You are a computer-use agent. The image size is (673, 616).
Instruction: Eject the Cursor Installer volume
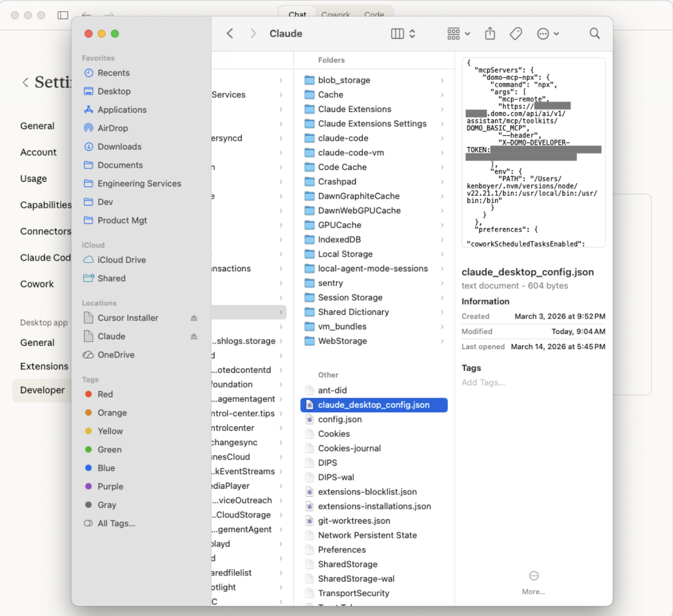(194, 318)
